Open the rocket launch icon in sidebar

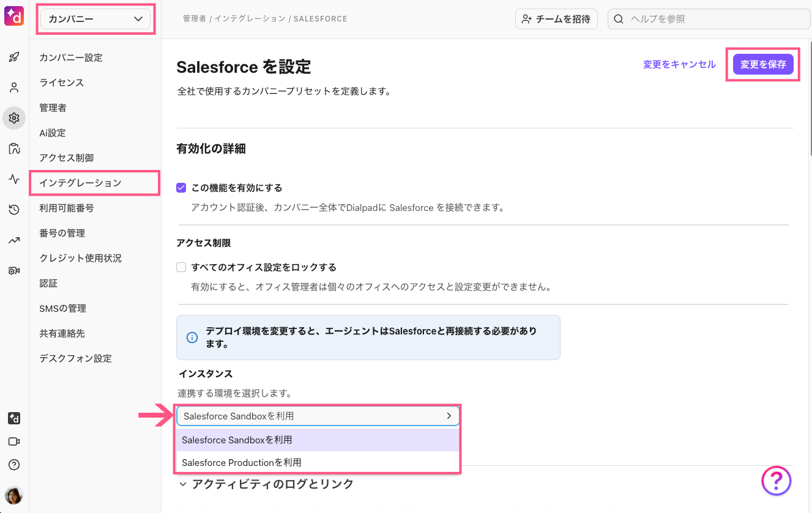pos(14,57)
